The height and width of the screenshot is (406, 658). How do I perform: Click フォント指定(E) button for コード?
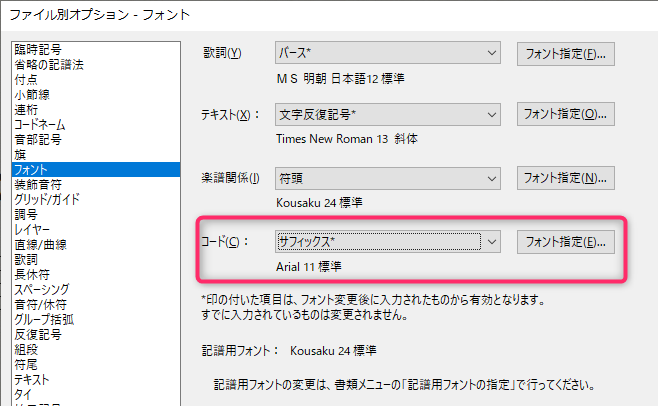(x=566, y=242)
